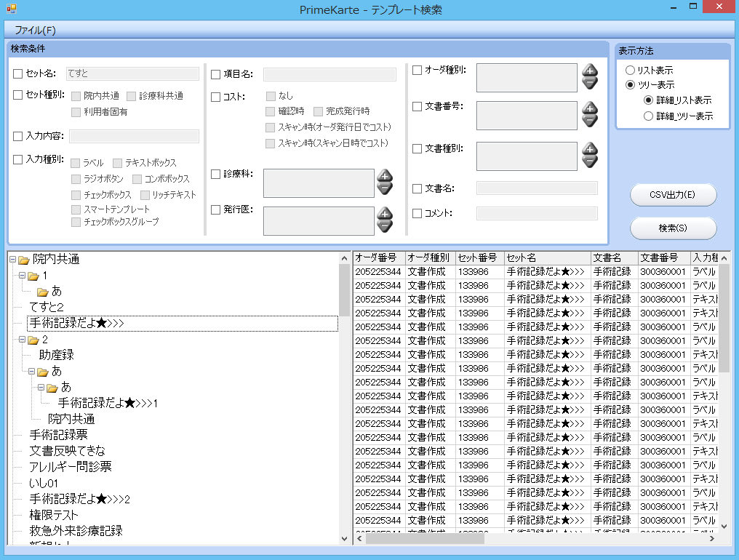Select the 権限テスト tree item

(54, 515)
